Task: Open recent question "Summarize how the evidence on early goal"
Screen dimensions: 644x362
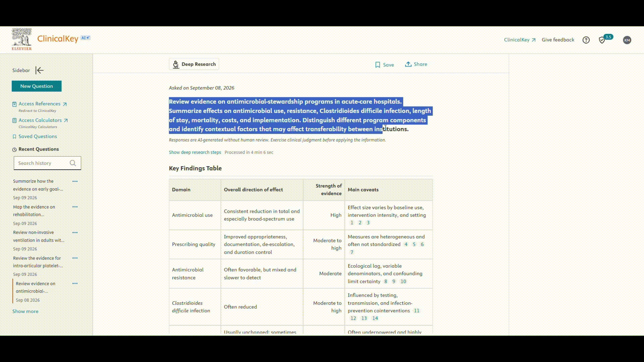Action: [38, 185]
